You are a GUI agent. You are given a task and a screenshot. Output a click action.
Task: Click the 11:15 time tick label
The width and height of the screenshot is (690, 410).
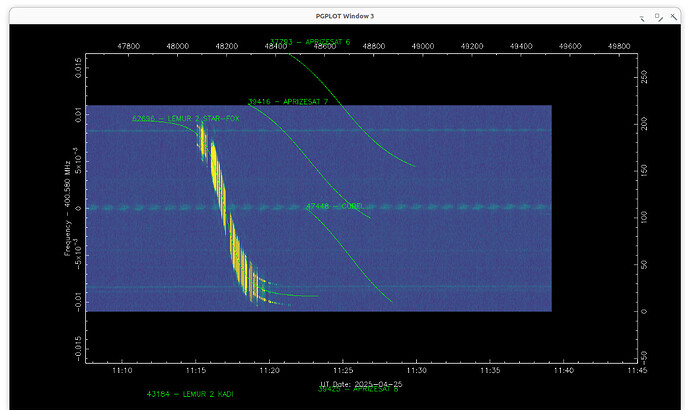[x=195, y=370]
